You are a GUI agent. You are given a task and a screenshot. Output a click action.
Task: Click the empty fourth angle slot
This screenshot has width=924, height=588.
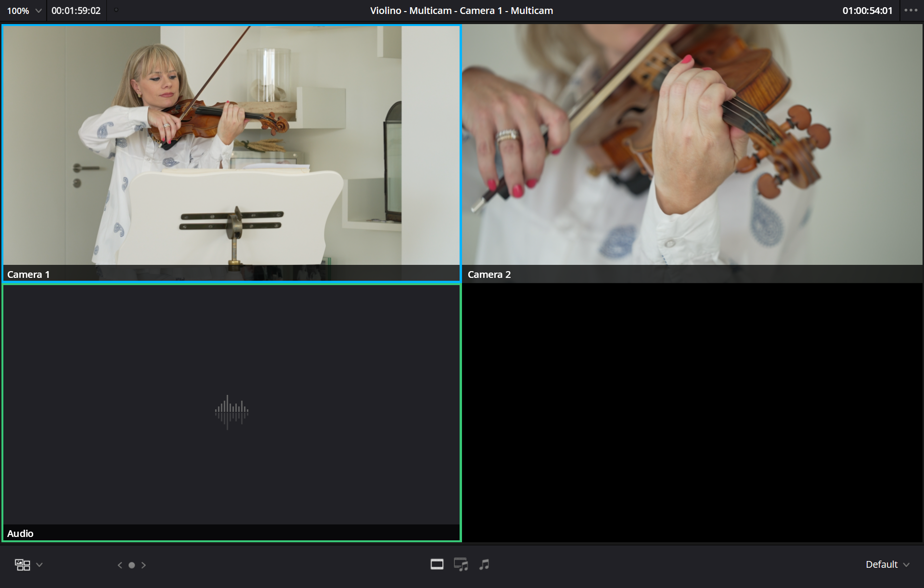point(692,413)
